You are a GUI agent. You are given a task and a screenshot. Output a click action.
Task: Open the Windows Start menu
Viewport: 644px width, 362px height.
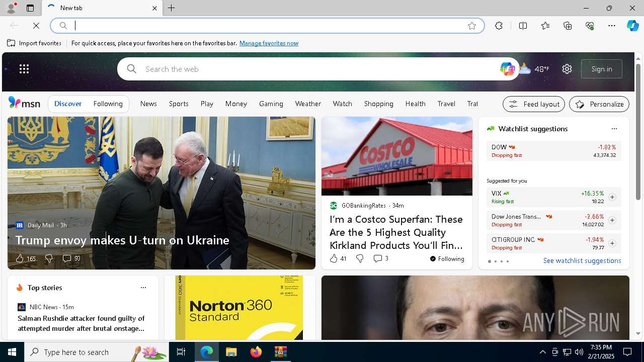coord(12,352)
